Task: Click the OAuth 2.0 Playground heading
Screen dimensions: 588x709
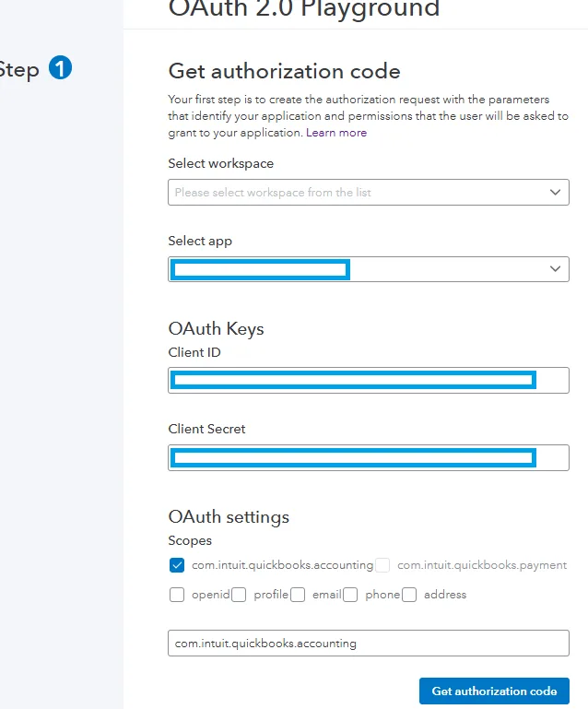Action: tap(304, 8)
